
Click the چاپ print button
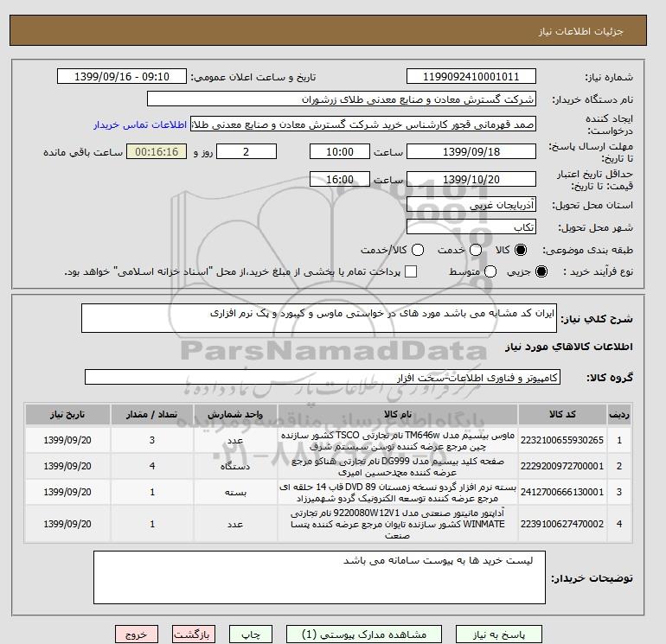(x=251, y=634)
